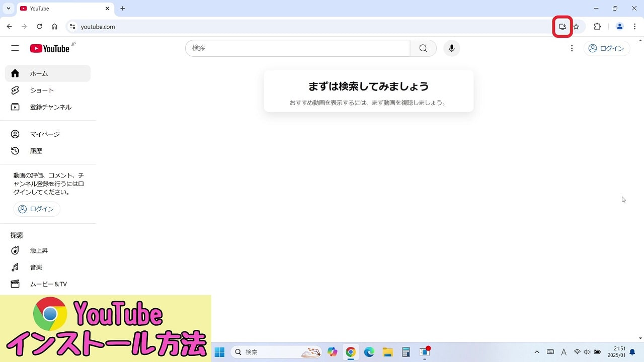
Task: Open the battery tray icon
Action: click(597, 352)
